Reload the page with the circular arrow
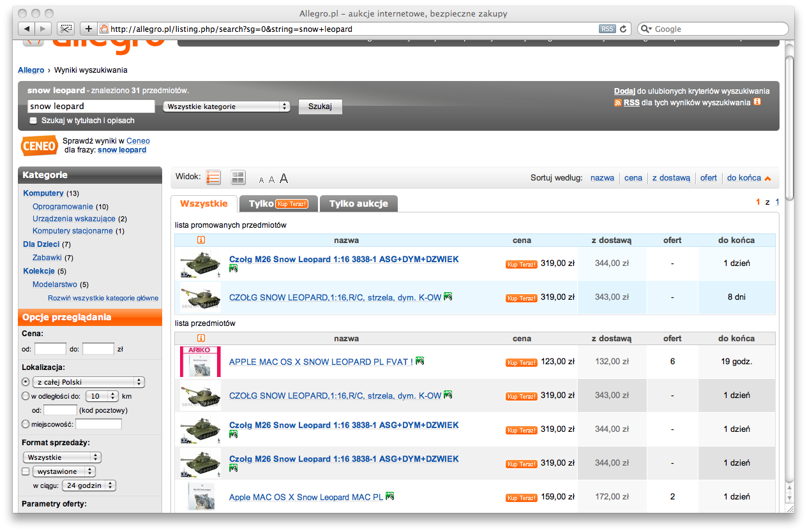The width and height of the screenshot is (807, 532). point(624,29)
